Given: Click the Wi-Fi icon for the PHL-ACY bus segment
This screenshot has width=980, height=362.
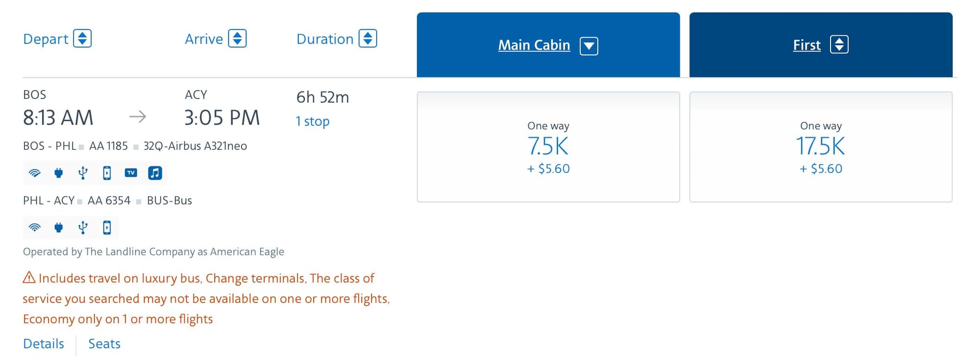Looking at the screenshot, I should 33,227.
